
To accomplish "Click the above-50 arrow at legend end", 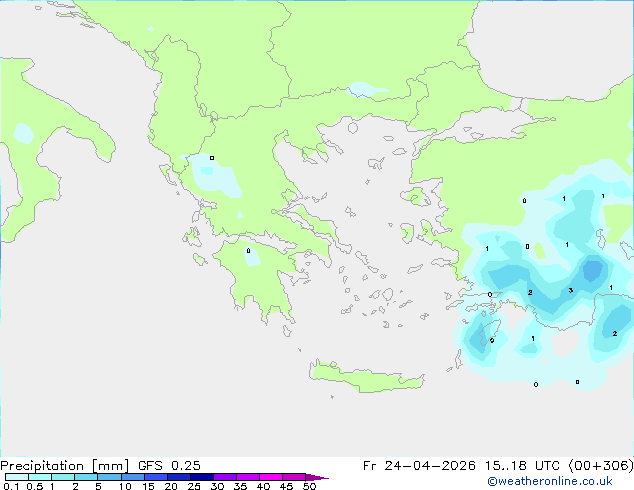I will click(x=317, y=477).
